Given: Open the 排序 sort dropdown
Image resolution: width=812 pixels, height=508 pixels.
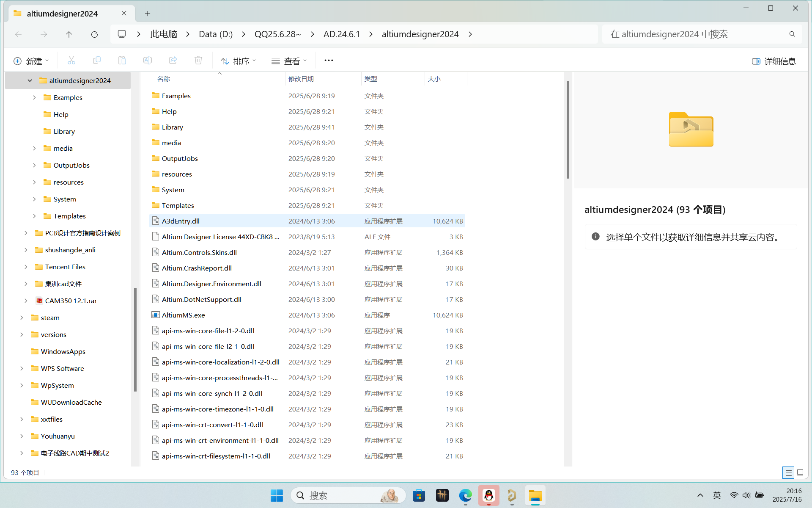Looking at the screenshot, I should point(239,61).
